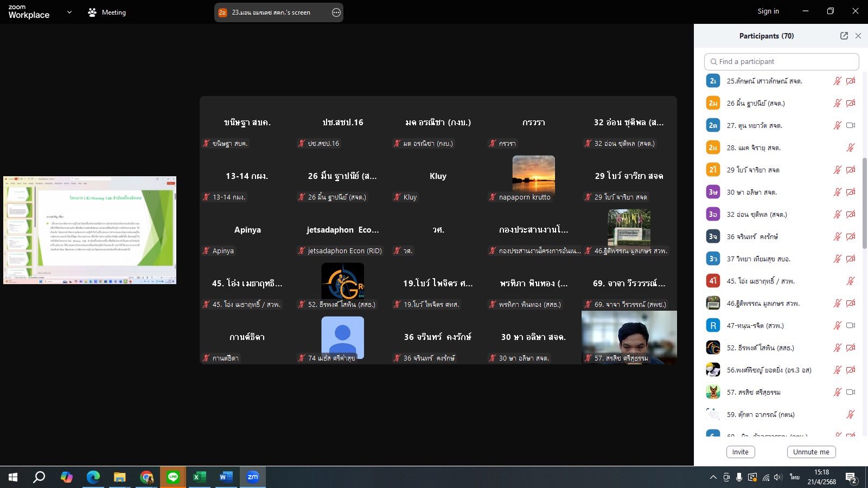Toggle the camera icon for 47-หนุน-รจิต

[x=850, y=325]
